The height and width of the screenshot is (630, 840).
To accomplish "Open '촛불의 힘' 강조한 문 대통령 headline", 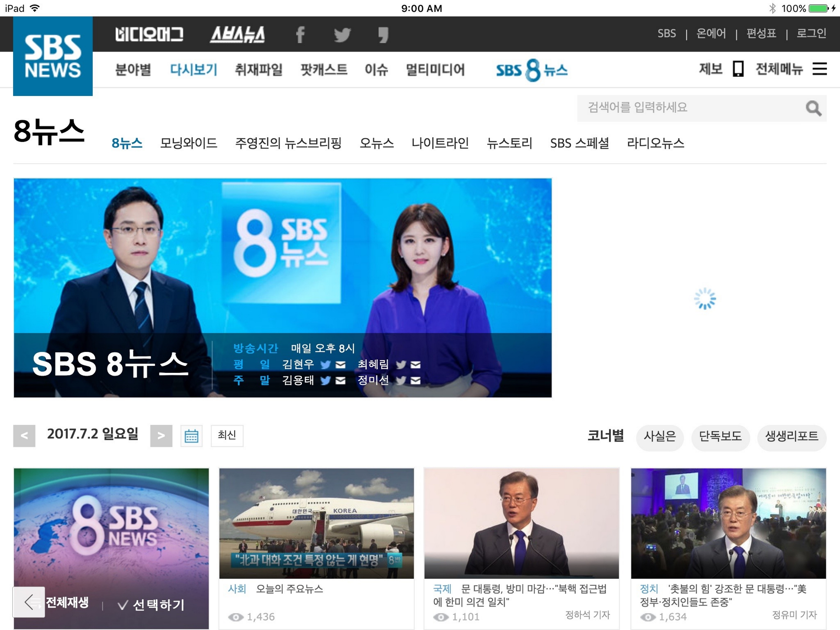I will (723, 596).
